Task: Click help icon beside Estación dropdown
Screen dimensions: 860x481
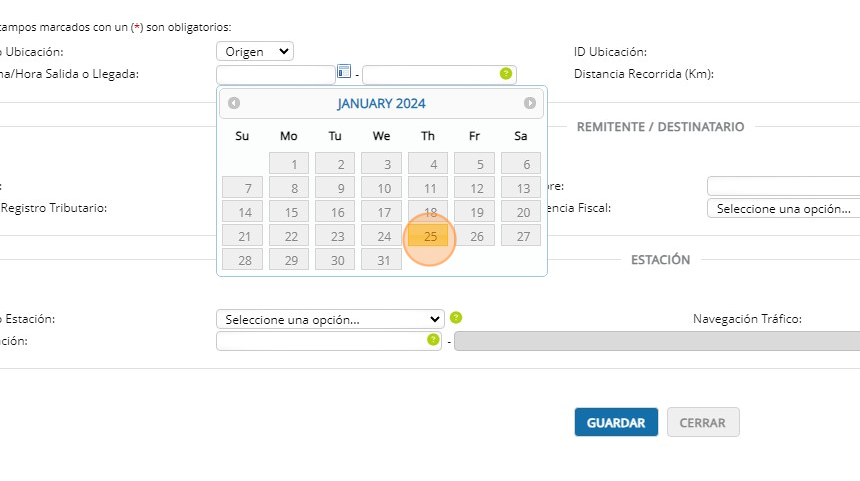Action: coord(456,318)
